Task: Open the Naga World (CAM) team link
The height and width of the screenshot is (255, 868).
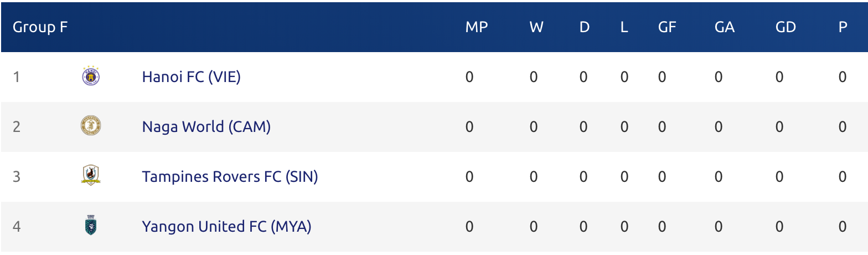Action: coord(206,126)
